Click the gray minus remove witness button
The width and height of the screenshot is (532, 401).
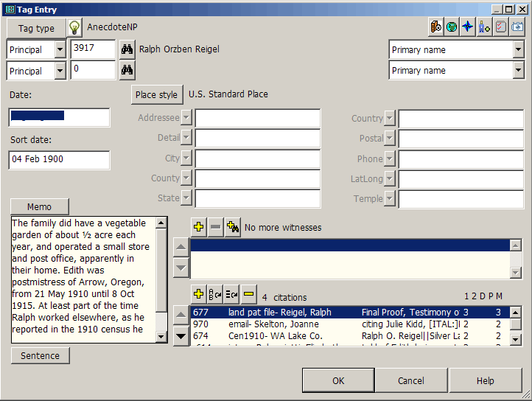pos(215,227)
